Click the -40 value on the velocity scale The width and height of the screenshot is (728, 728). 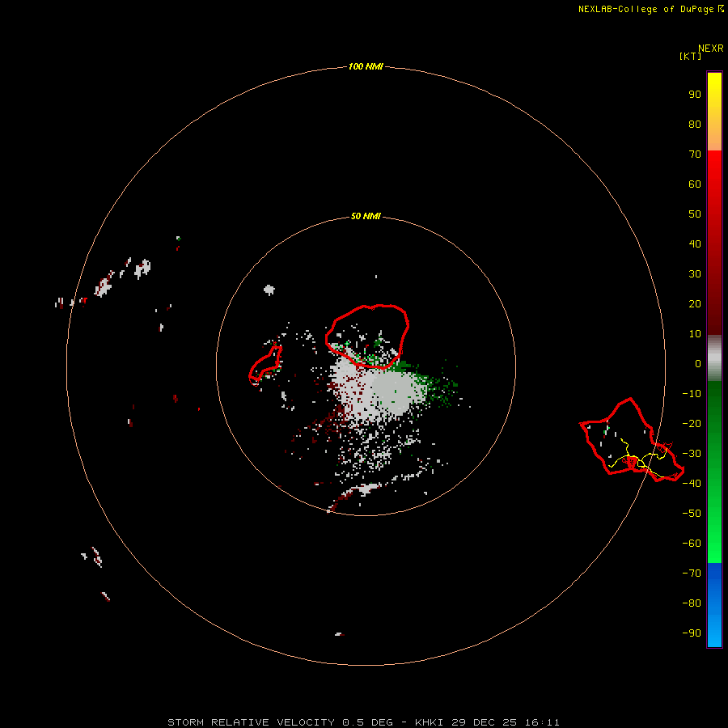[x=692, y=484]
